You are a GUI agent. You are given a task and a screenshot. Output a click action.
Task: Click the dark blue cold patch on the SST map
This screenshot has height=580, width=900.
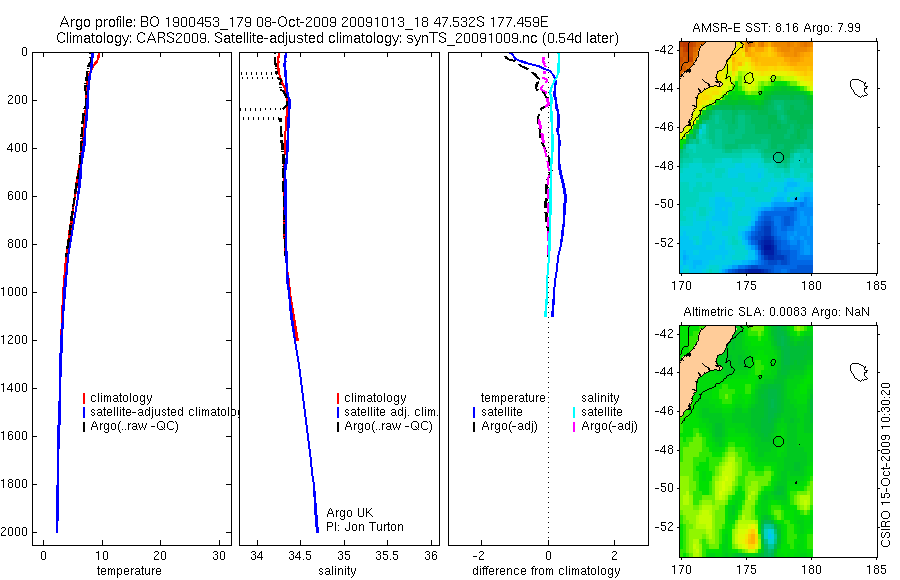pos(768,241)
